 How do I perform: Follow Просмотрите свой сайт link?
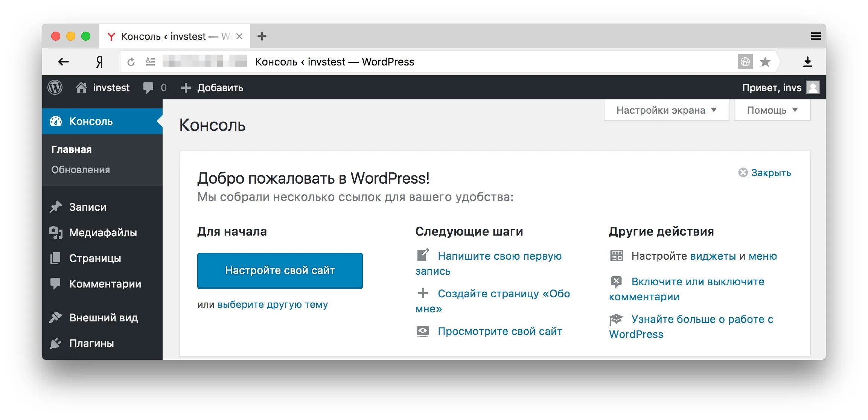coord(500,331)
